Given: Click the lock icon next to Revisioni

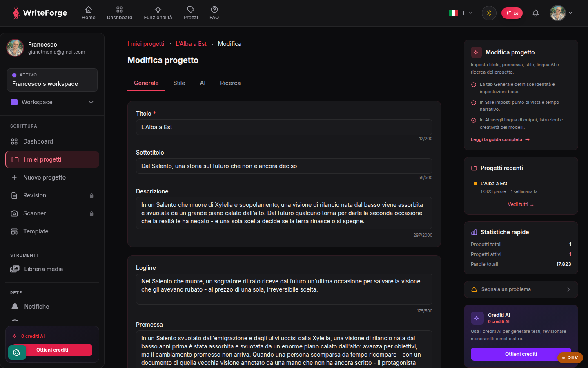Looking at the screenshot, I should point(91,196).
